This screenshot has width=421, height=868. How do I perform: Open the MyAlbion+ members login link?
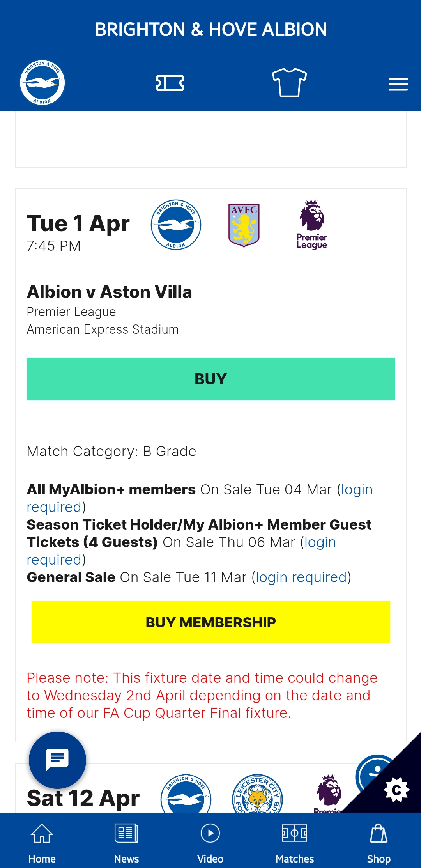coord(200,498)
